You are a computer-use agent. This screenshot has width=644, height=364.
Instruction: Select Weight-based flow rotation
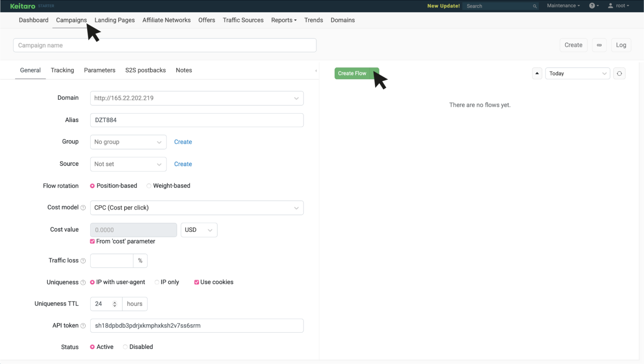coord(148,185)
